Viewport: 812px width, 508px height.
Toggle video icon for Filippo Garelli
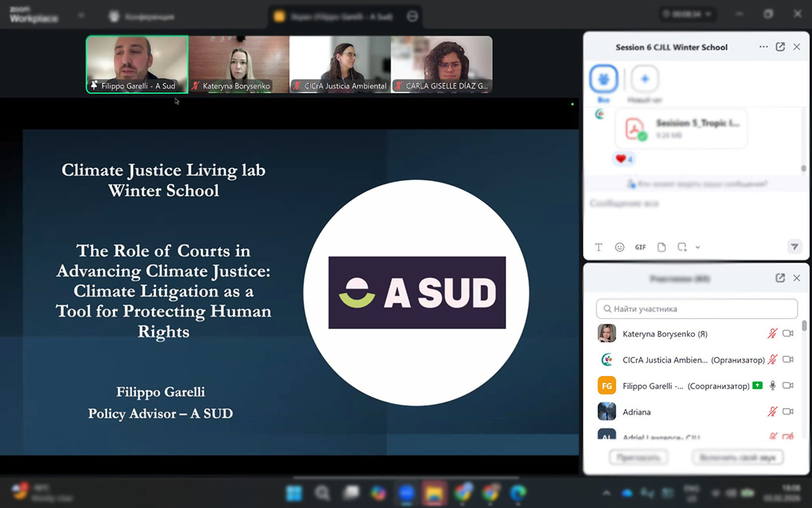coord(788,385)
